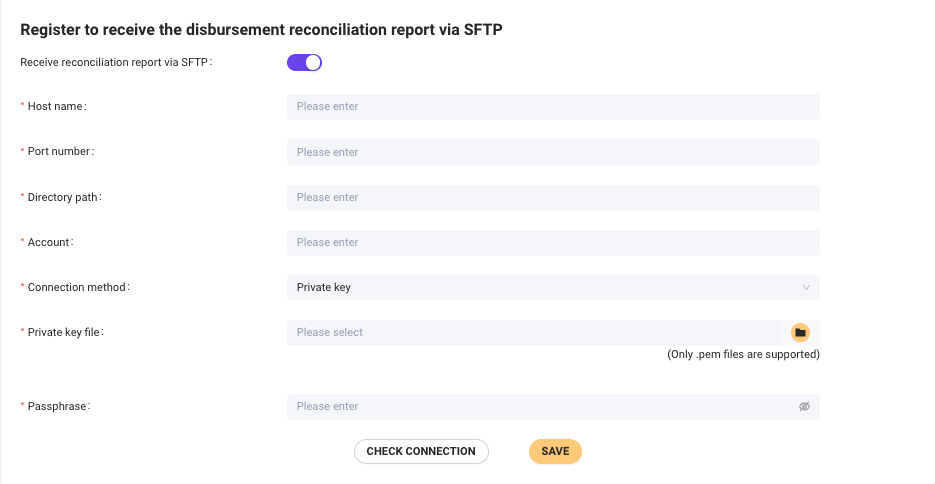935x484 pixels.
Task: Click the Directory path label
Action: click(x=64, y=197)
